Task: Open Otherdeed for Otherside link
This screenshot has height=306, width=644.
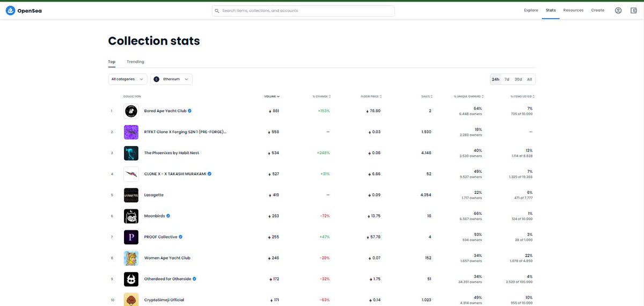Action: click(x=167, y=279)
